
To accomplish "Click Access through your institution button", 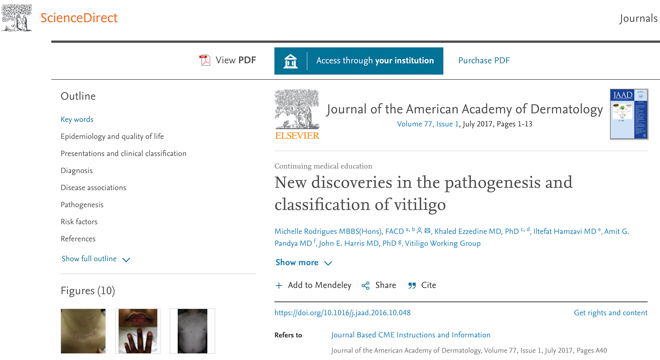I will point(359,61).
